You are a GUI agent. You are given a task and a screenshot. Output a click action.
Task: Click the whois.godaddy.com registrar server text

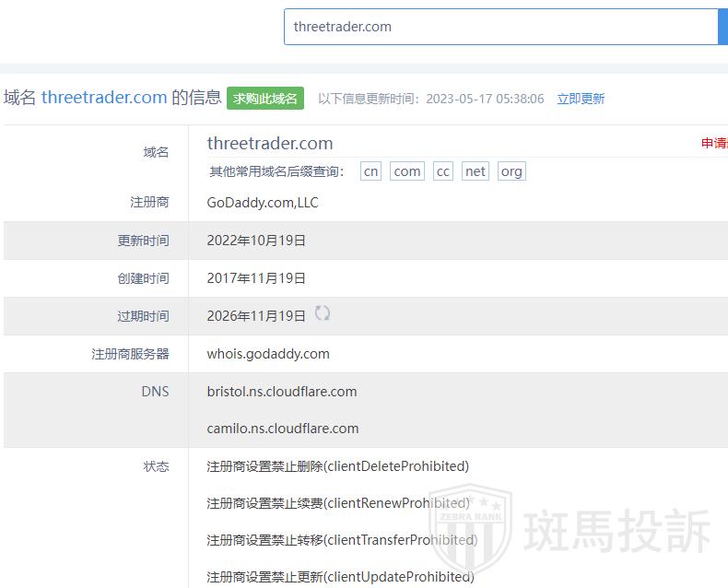point(268,354)
